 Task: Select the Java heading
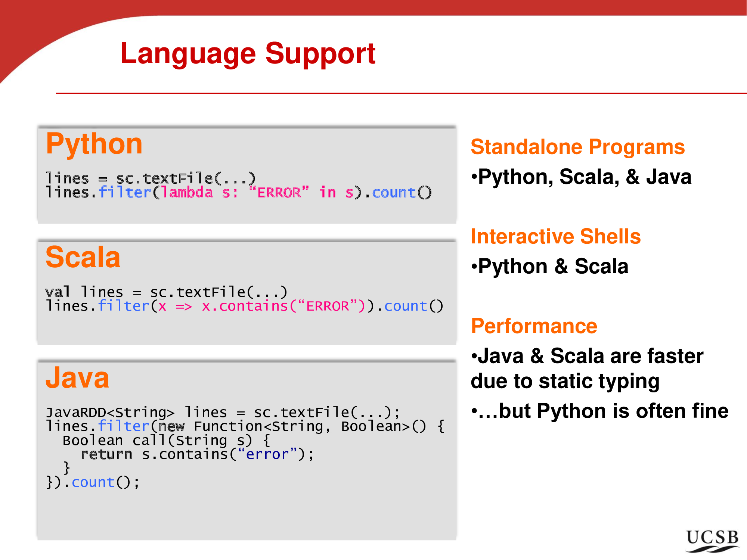tap(77, 378)
